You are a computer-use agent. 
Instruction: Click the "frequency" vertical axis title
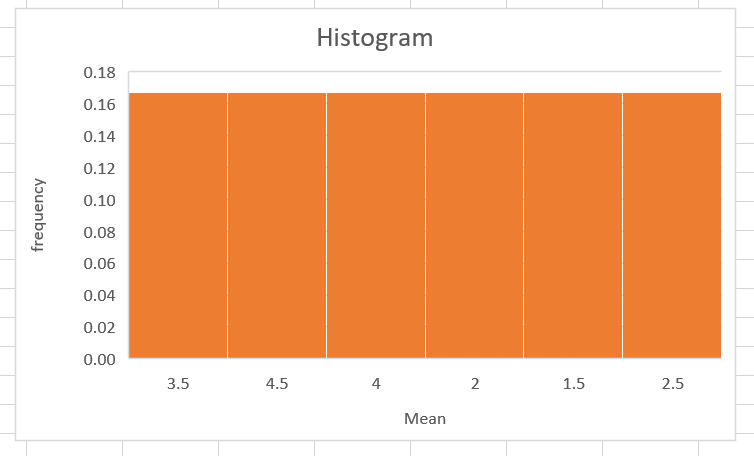39,215
